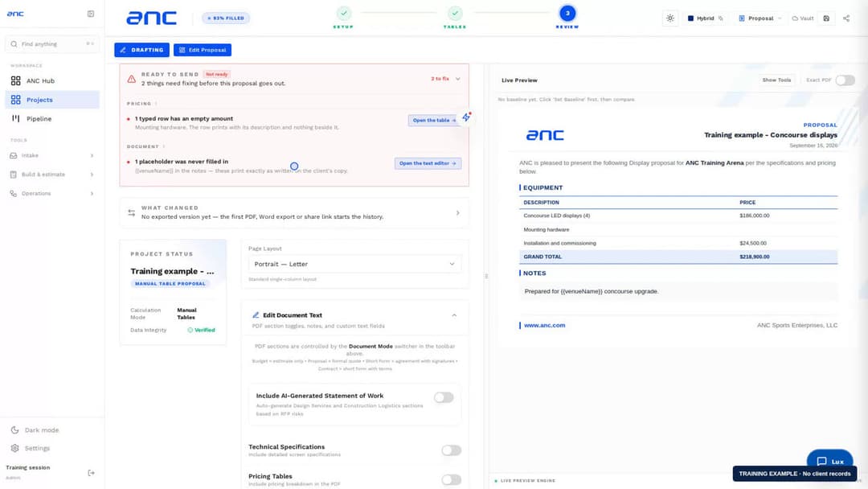
Task: Click the sign-out icon beside Training session
Action: point(92,473)
